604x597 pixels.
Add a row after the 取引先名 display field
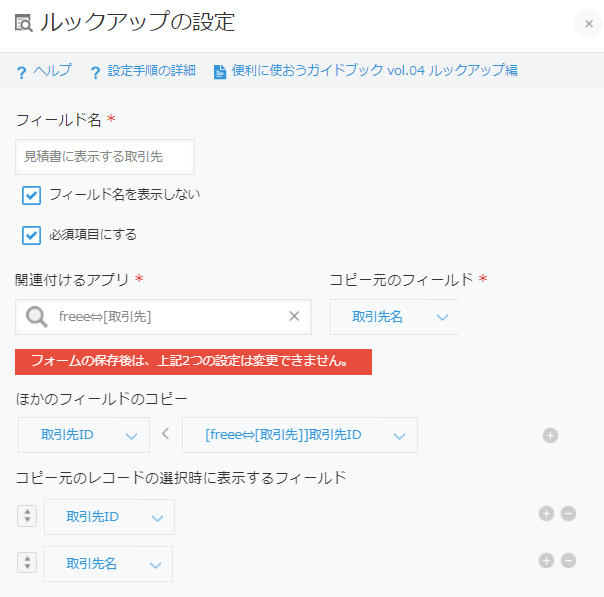point(546,560)
